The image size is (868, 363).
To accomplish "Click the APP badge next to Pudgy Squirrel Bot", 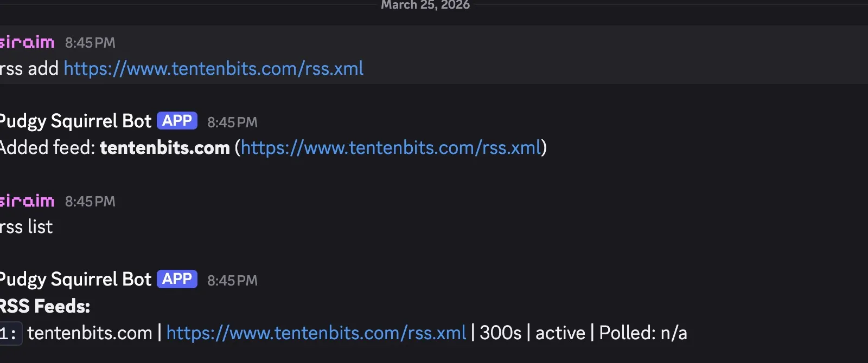I will point(176,120).
